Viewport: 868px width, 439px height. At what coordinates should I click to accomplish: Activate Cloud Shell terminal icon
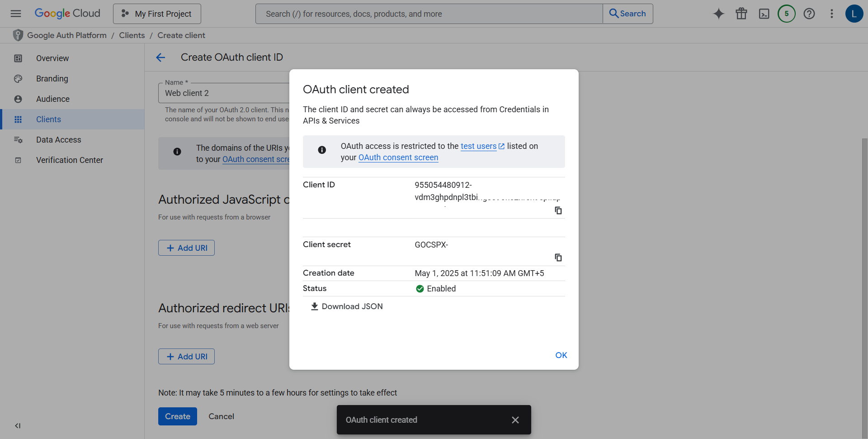(764, 14)
